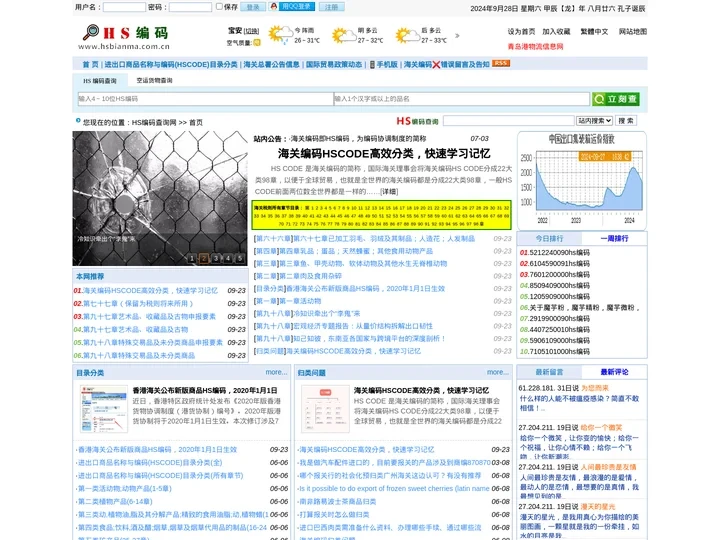
Task: Click today's weather sun-cloud icon
Action: (x=280, y=35)
